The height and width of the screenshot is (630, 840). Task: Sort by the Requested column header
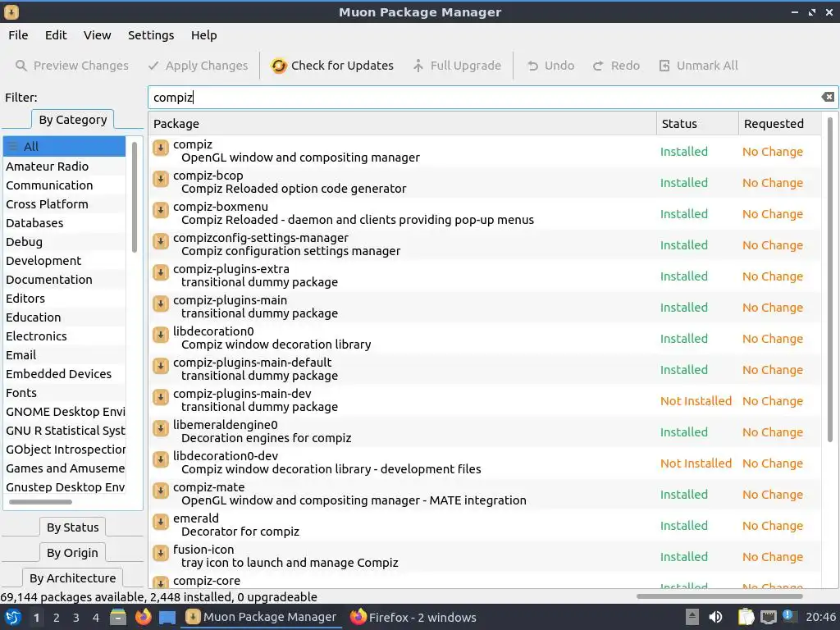pos(779,124)
